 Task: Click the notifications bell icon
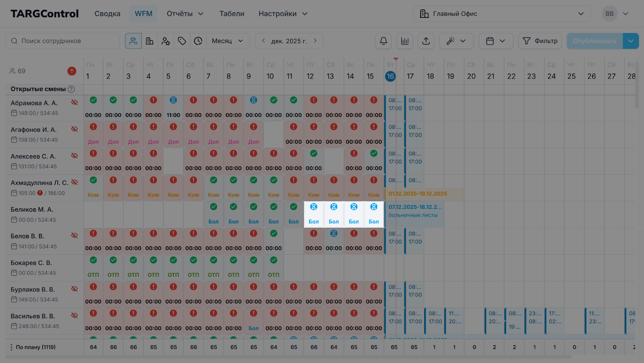(x=384, y=41)
